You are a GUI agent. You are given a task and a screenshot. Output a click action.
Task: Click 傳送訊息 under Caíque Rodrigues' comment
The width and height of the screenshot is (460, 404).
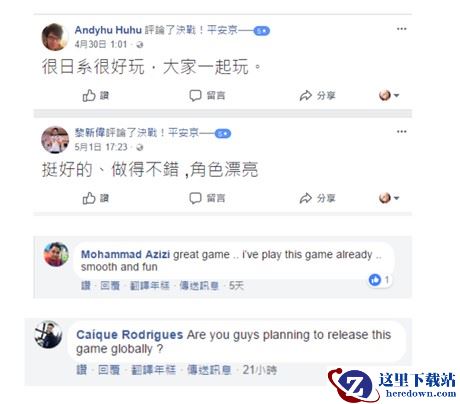[209, 370]
